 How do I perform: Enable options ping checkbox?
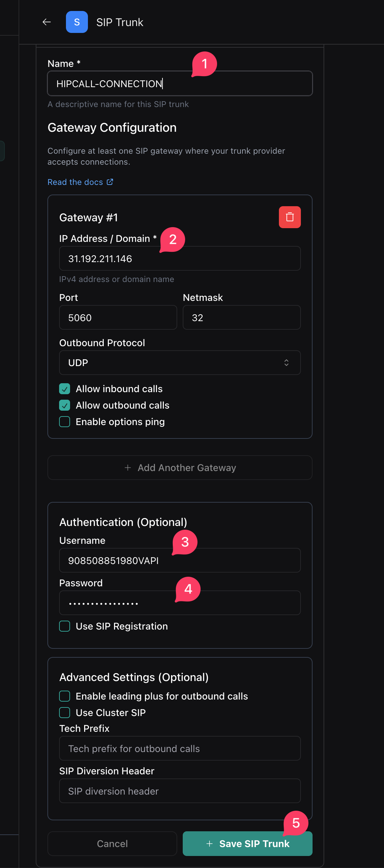pyautogui.click(x=65, y=422)
